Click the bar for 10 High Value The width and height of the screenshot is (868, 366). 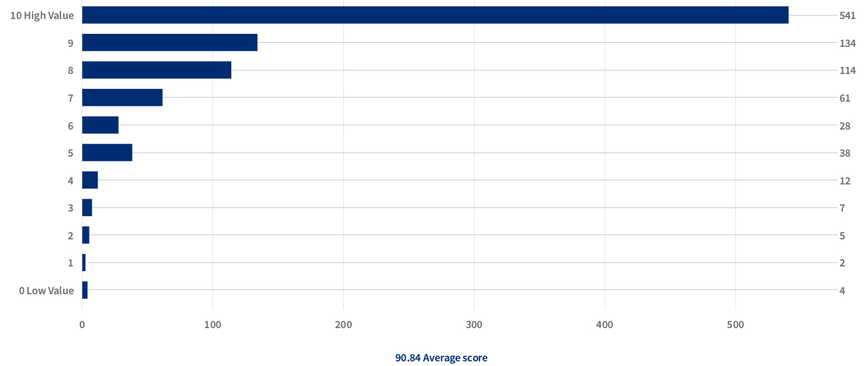(435, 15)
